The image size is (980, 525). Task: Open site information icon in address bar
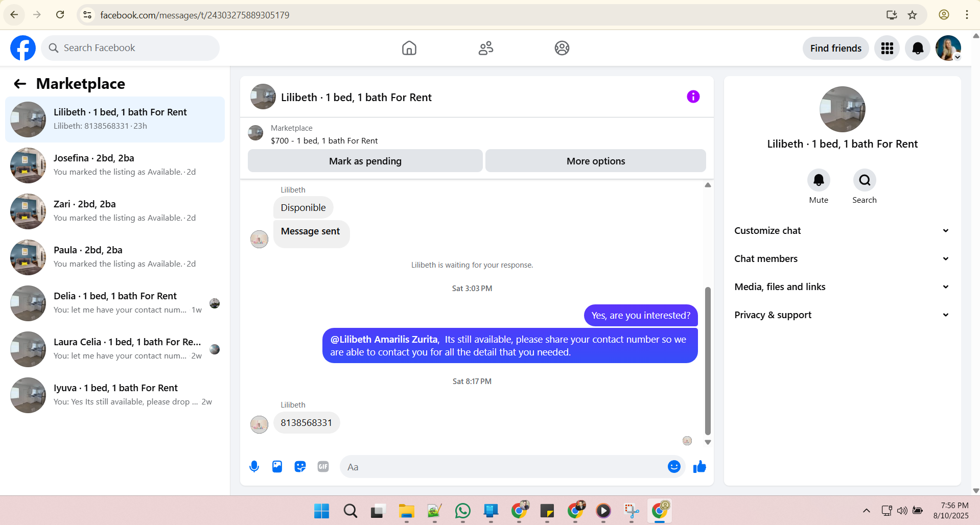87,15
